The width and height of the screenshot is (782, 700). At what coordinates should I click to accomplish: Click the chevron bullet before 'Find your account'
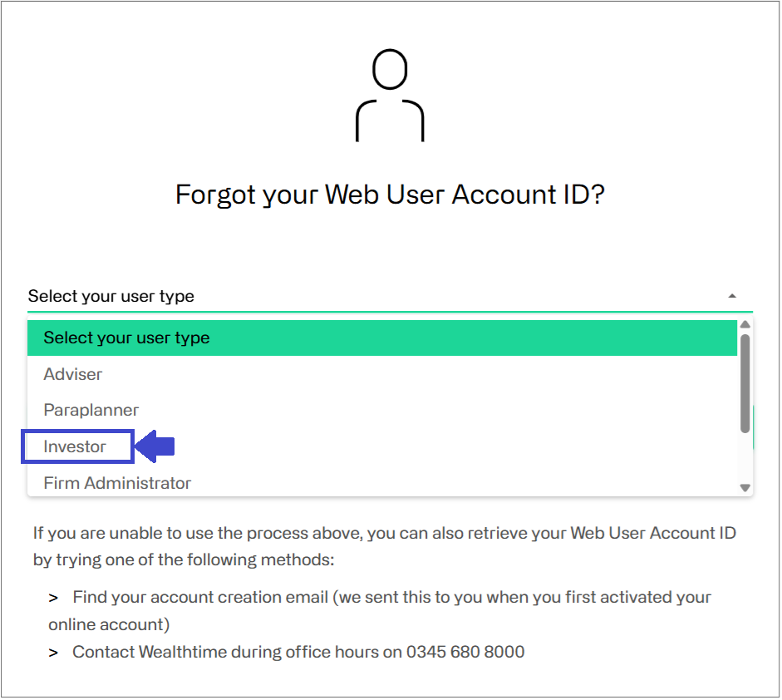click(53, 599)
